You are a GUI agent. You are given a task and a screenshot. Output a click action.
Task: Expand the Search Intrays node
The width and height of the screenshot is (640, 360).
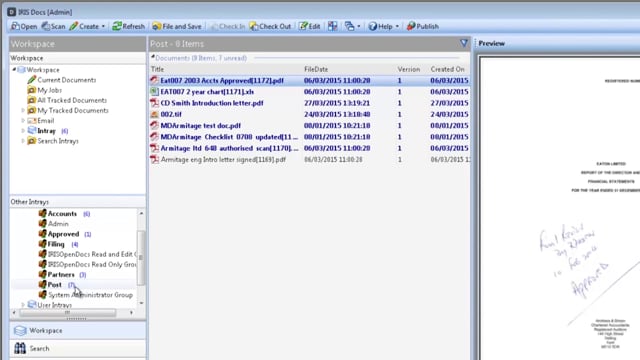click(x=23, y=141)
